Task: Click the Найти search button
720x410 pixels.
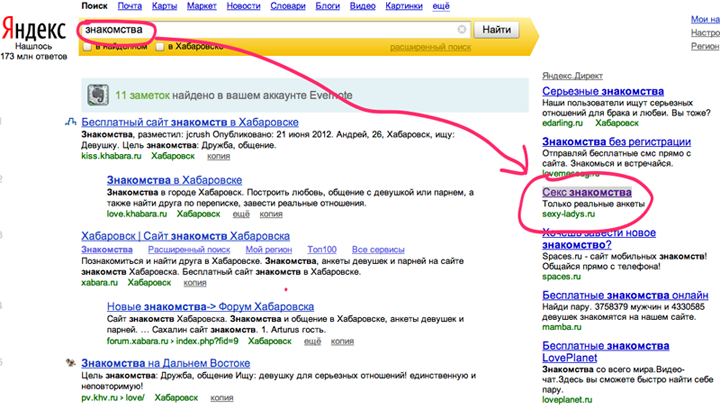Action: pyautogui.click(x=496, y=30)
